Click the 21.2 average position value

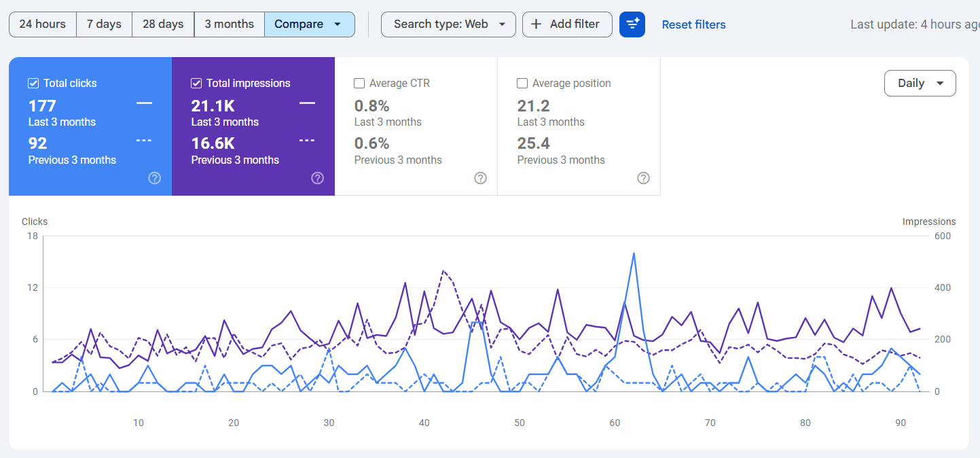click(x=533, y=106)
